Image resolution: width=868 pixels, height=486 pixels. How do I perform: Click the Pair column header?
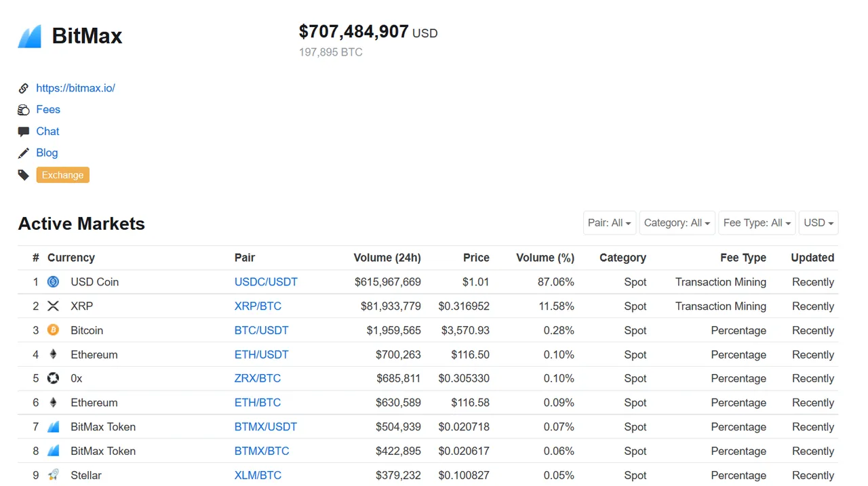(x=245, y=258)
